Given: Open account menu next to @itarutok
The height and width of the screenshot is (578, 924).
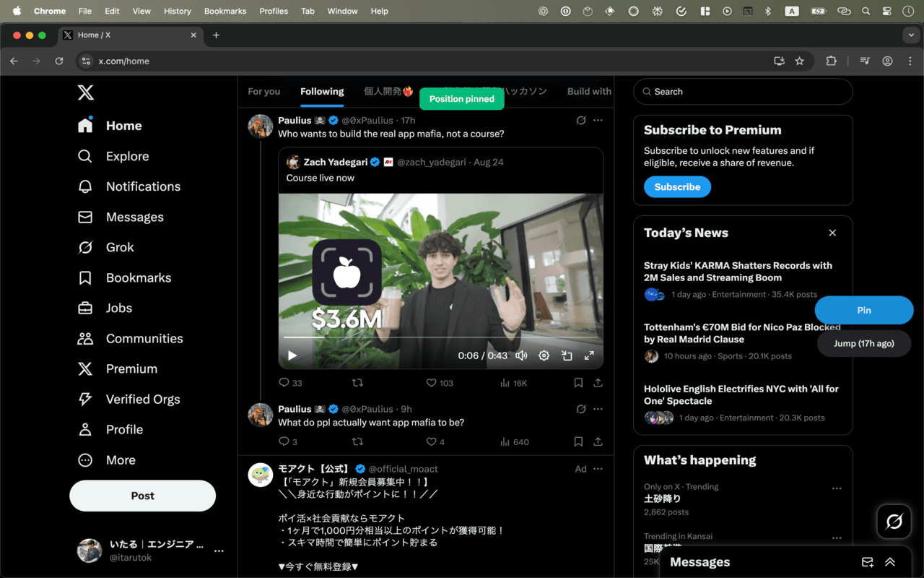Looking at the screenshot, I should coord(219,551).
